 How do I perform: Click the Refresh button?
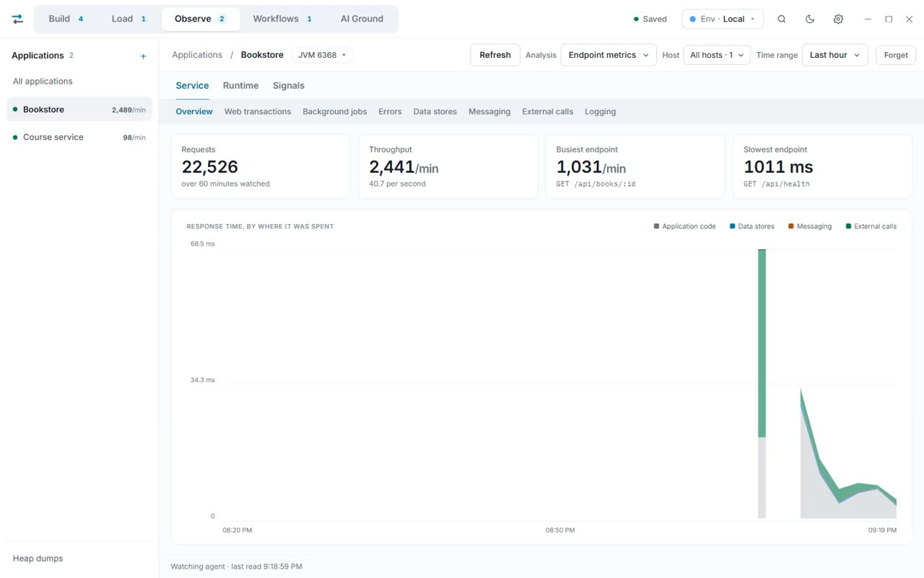(495, 55)
